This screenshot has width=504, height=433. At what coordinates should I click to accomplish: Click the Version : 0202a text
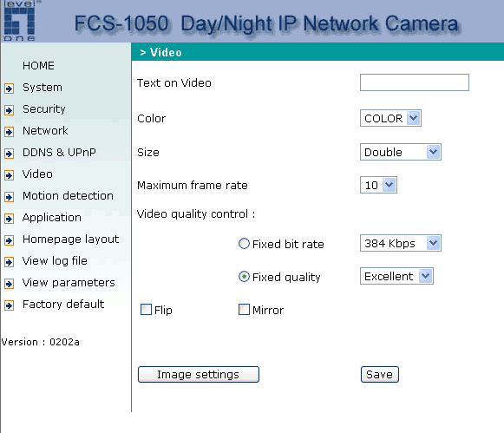[x=40, y=342]
